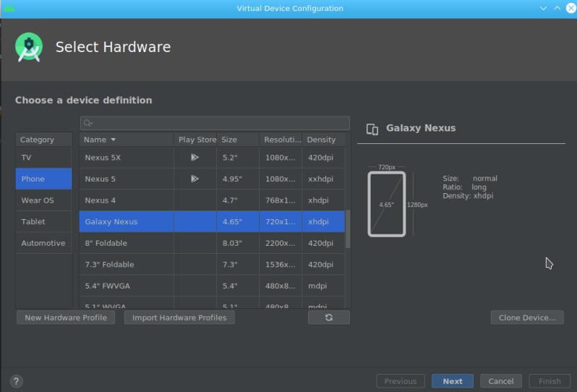The width and height of the screenshot is (577, 392).
Task: Close the Virtual Device Configuration window
Action: click(x=570, y=8)
